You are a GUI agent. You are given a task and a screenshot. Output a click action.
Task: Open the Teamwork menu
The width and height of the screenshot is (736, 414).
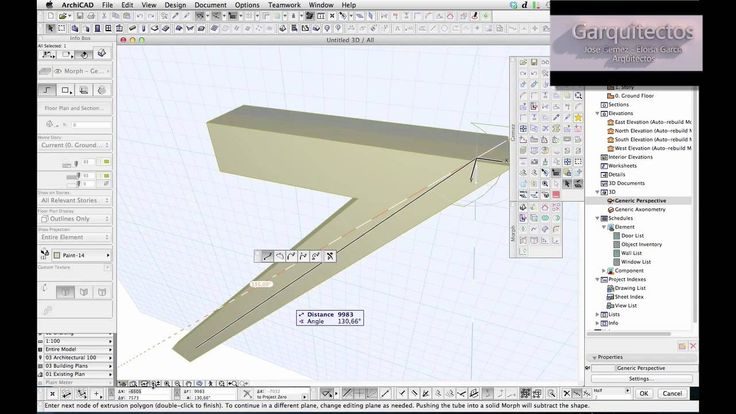284,5
